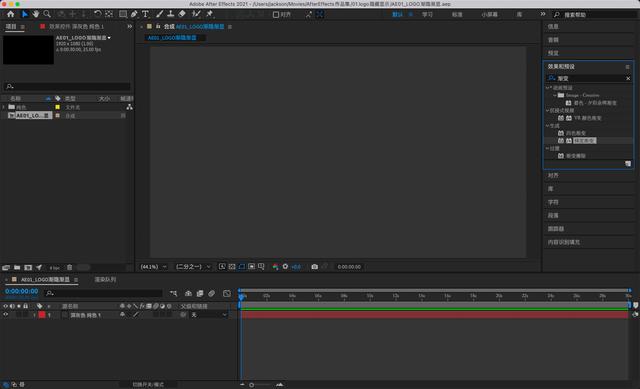Click the composition thumbnail preview
The height and width of the screenshot is (389, 640).
[28, 49]
